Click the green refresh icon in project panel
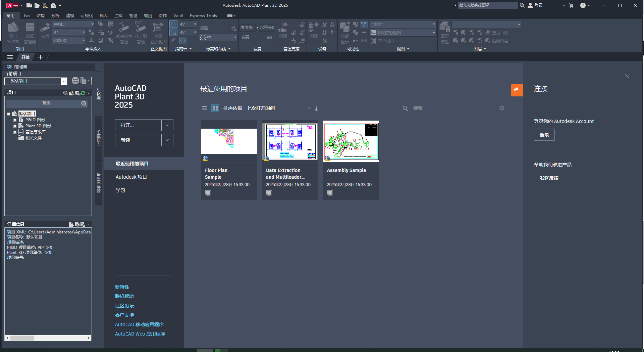644x352 pixels. (83, 93)
